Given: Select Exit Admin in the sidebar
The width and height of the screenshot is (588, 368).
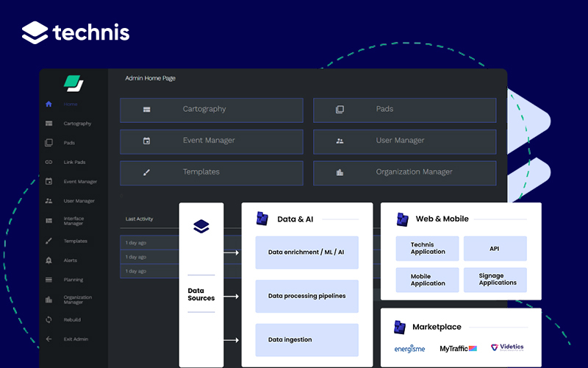Looking at the screenshot, I should tap(76, 339).
